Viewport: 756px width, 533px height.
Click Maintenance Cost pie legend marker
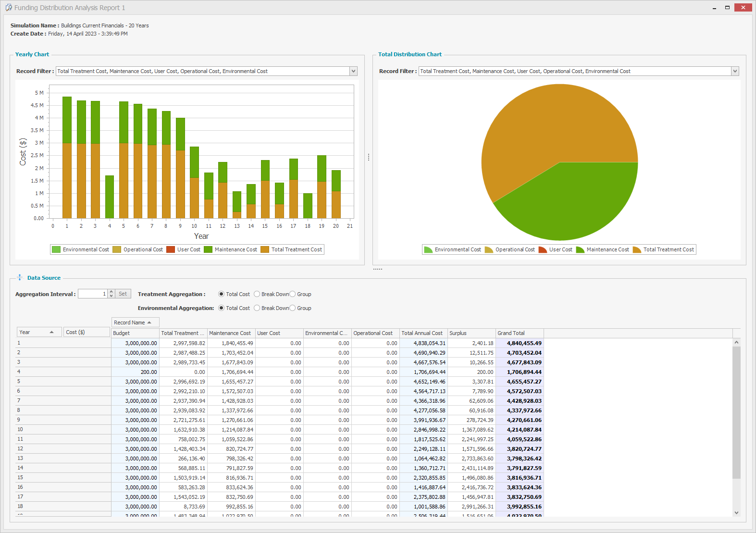[580, 249]
